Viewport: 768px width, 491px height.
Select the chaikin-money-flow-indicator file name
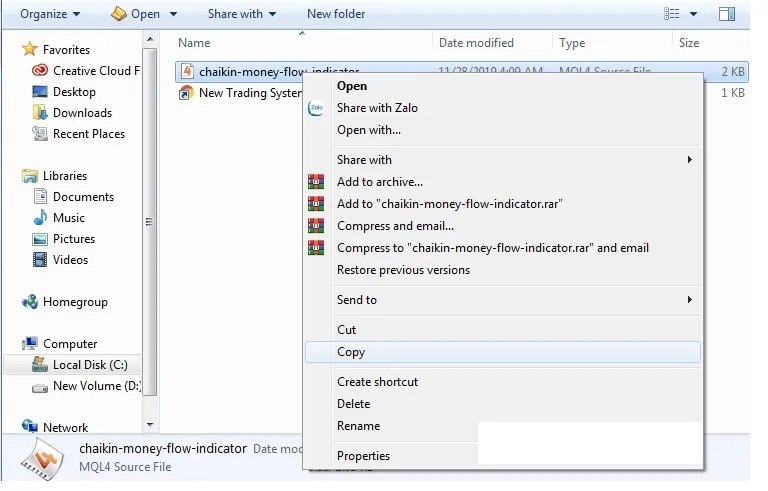tap(279, 72)
